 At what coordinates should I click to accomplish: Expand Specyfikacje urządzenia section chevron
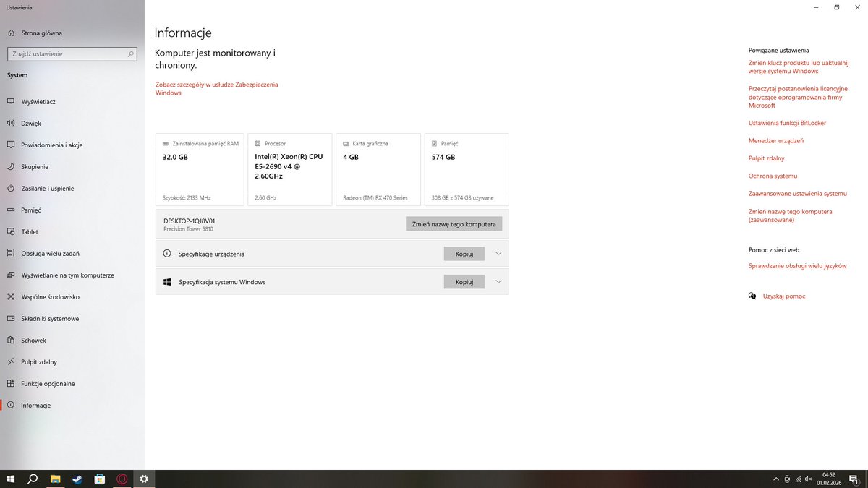pyautogui.click(x=498, y=254)
